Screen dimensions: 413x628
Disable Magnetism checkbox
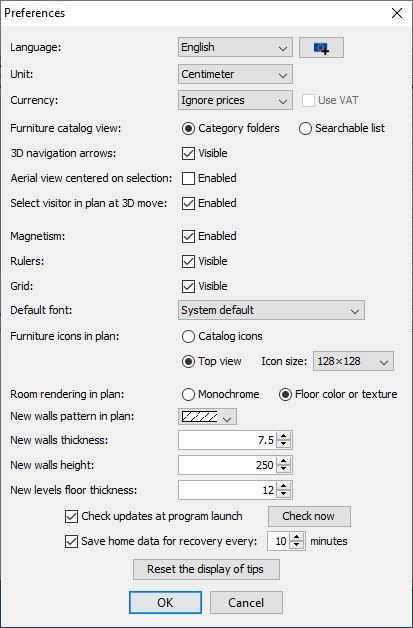click(x=188, y=236)
